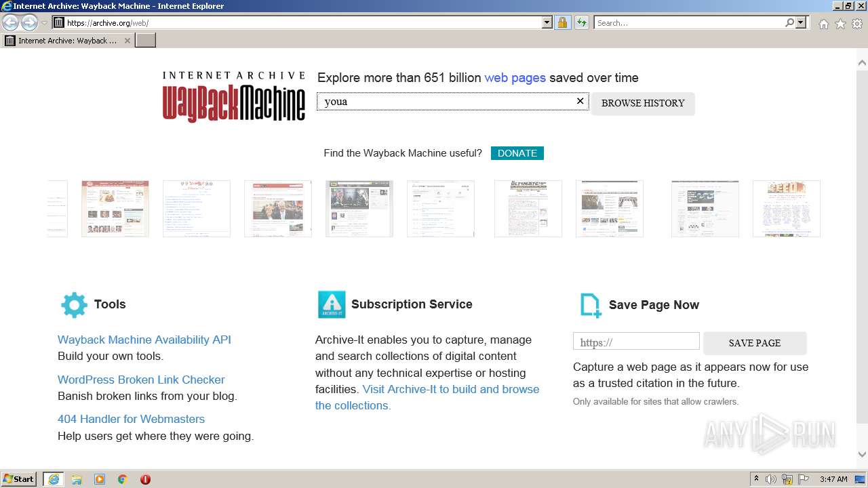This screenshot has height=488, width=868.
Task: Click the 3:47 AM clock
Action: click(833, 479)
